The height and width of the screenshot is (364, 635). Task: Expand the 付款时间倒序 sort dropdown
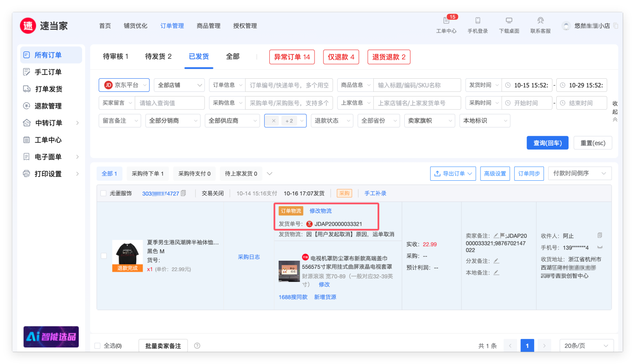580,174
